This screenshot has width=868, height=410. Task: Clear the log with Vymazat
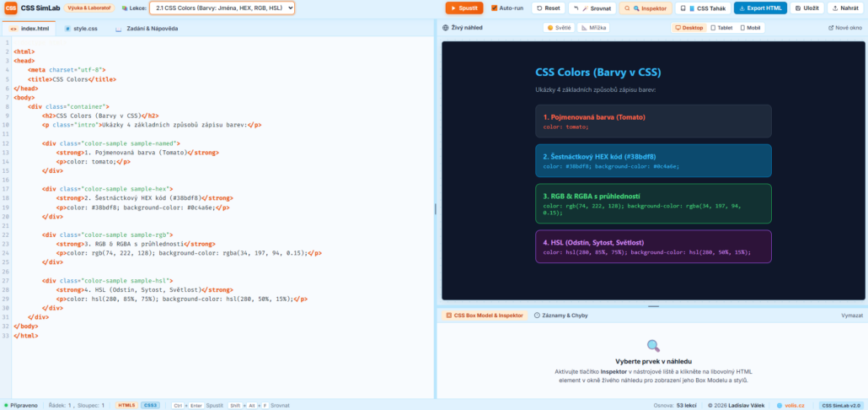point(852,316)
